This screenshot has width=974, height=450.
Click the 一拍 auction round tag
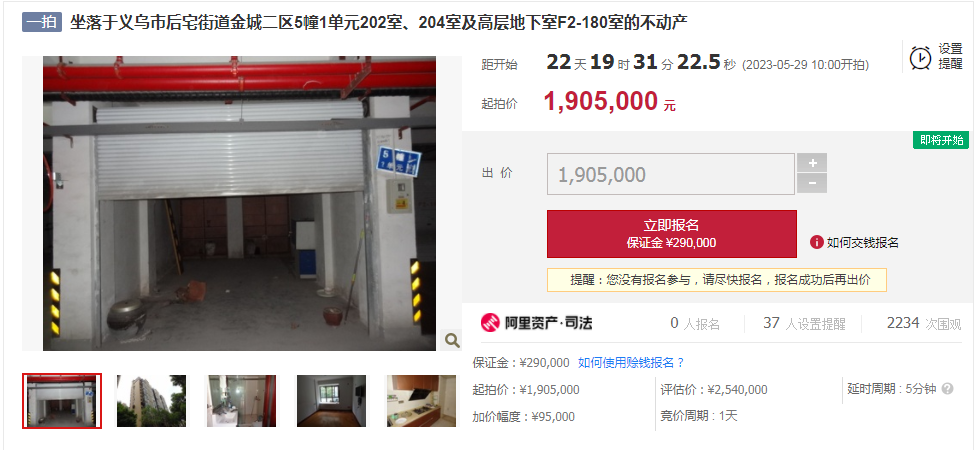(42, 22)
